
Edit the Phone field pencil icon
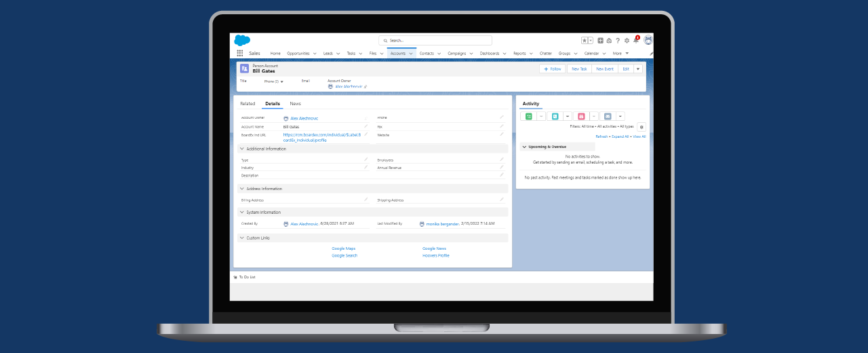502,117
